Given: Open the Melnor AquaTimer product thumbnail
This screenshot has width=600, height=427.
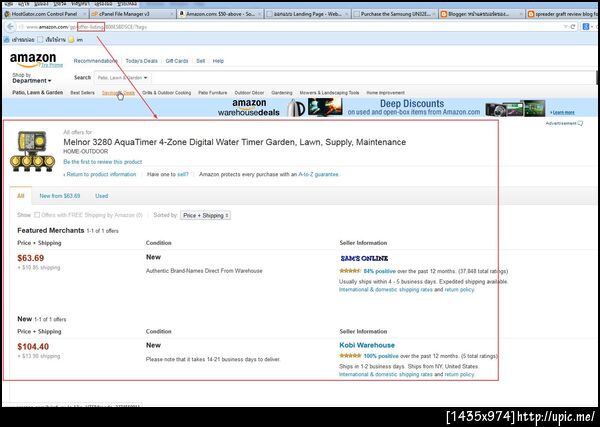Looking at the screenshot, I should pos(33,152).
